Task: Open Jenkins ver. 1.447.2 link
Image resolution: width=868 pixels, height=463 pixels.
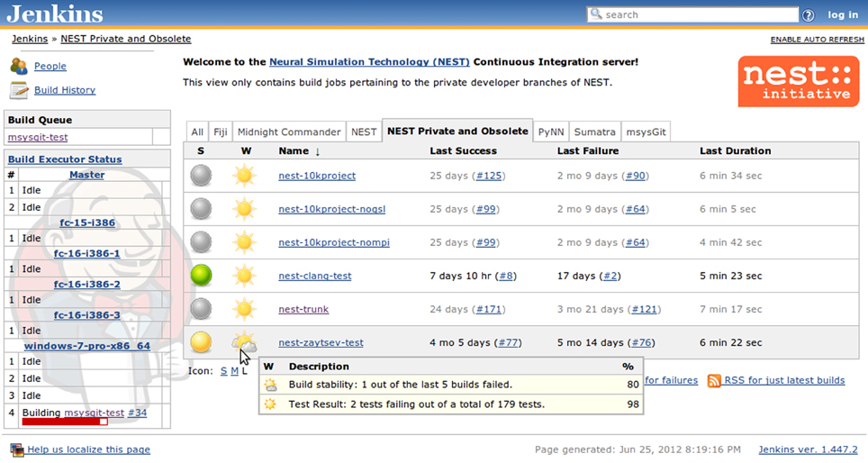Action: point(808,449)
